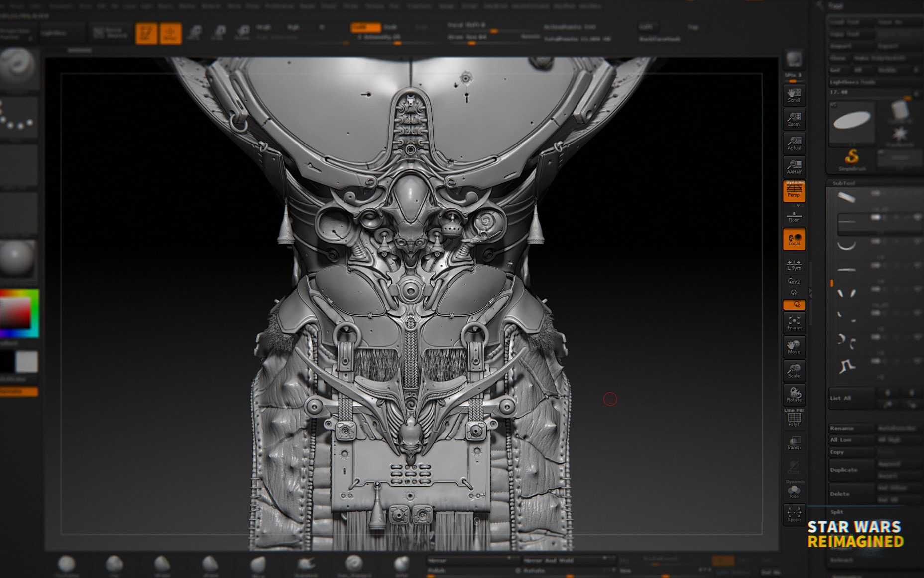Toggle the Floor grid
Screen dimensions: 924x578
[794, 216]
